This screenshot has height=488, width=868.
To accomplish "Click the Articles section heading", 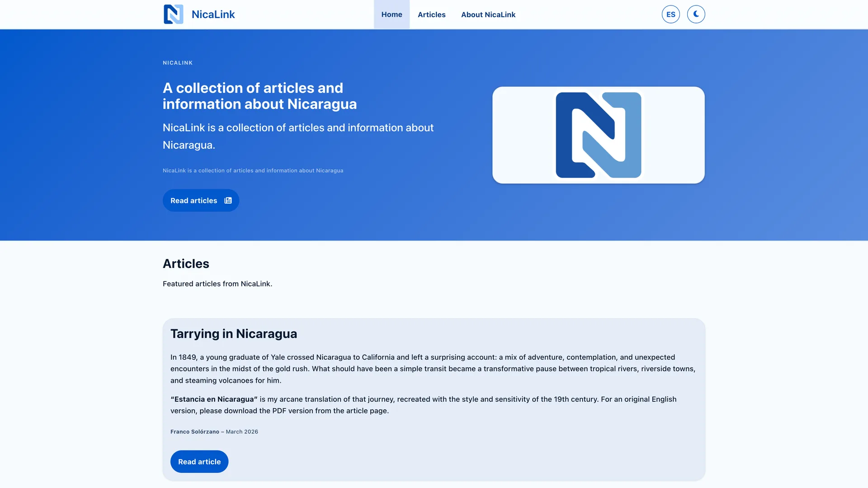I will pyautogui.click(x=186, y=264).
